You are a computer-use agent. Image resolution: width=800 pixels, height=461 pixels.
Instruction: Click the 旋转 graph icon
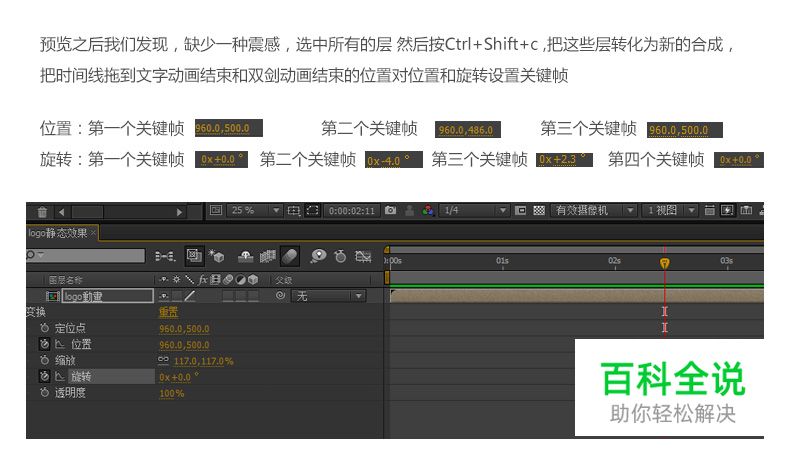click(x=60, y=377)
